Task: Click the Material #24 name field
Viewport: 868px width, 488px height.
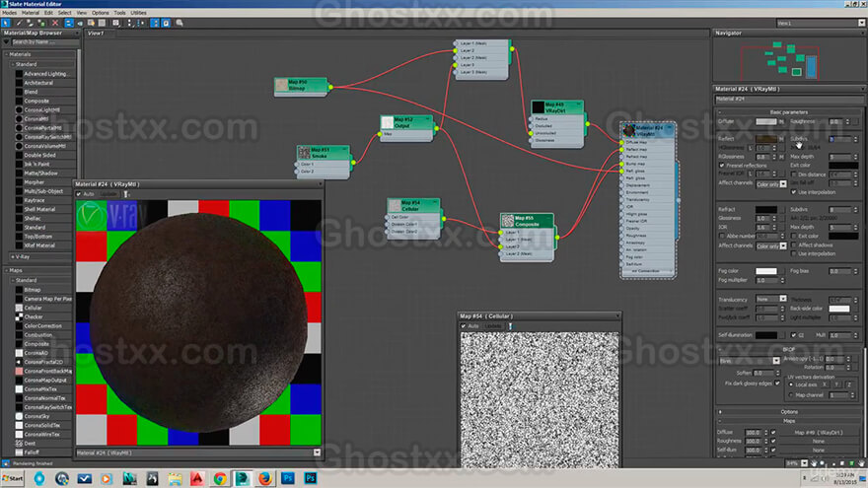Action: 789,99
